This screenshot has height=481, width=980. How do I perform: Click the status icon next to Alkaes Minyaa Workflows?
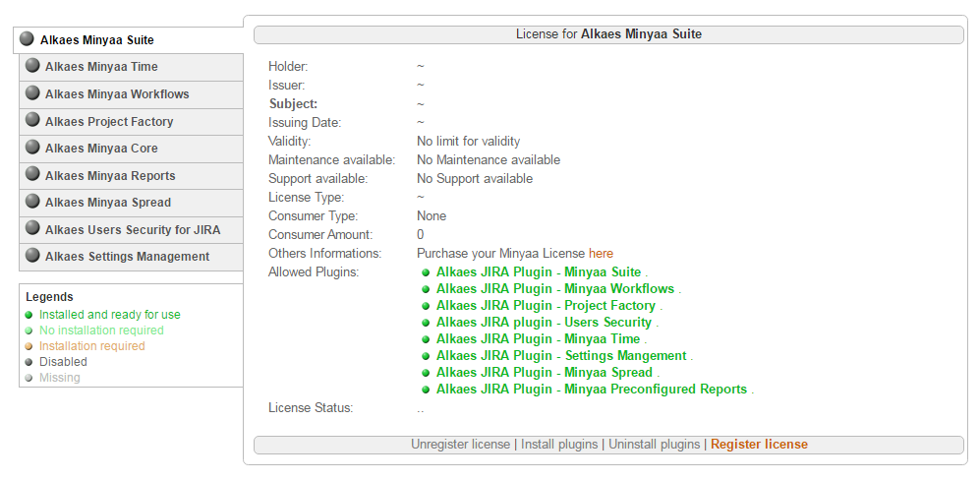coord(32,93)
